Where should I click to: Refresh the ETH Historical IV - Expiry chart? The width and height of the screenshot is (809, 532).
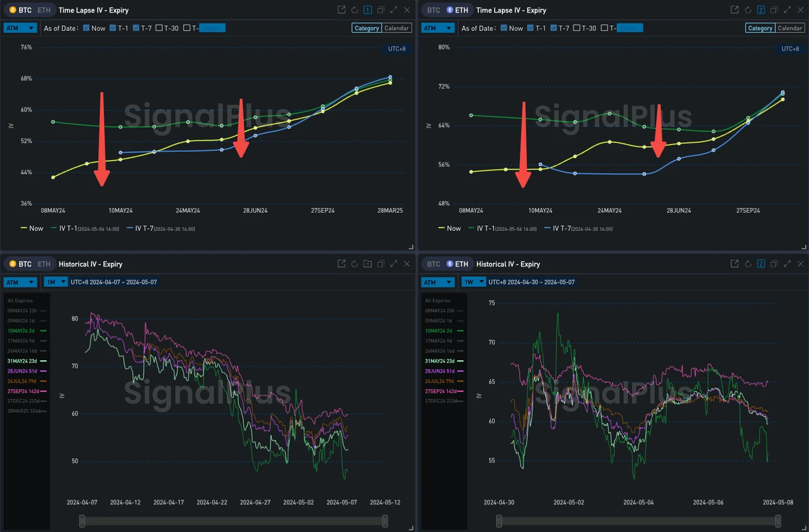click(748, 263)
